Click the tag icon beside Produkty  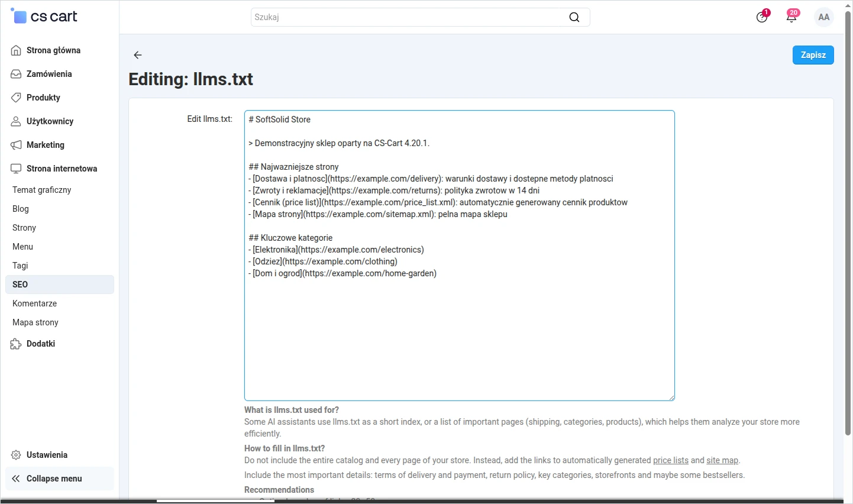tap(16, 98)
